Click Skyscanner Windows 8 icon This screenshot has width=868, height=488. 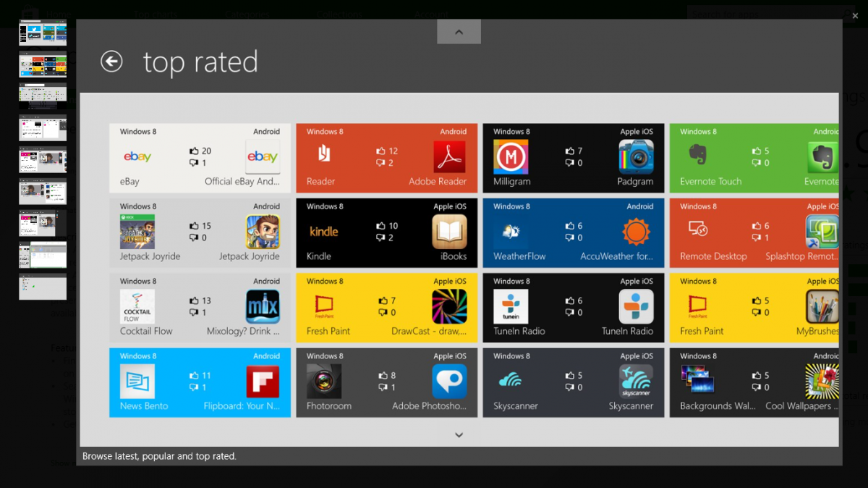tap(511, 381)
